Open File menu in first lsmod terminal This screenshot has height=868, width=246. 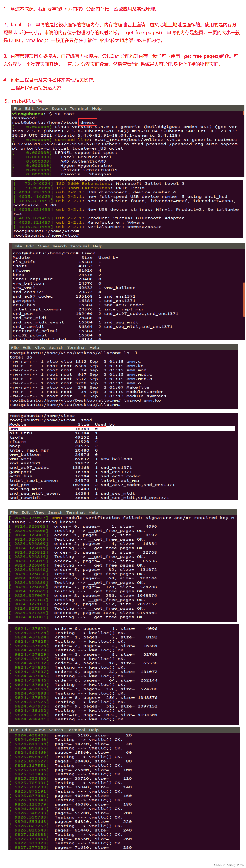[18, 246]
